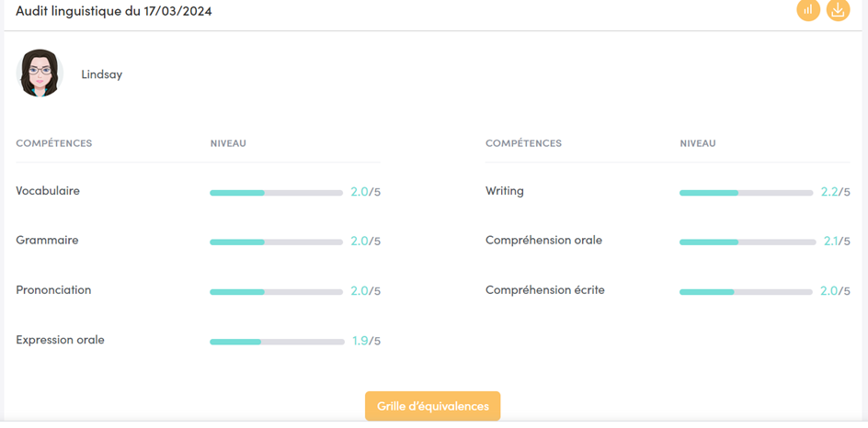The width and height of the screenshot is (868, 428).
Task: Click the orange download icon
Action: [x=838, y=10]
